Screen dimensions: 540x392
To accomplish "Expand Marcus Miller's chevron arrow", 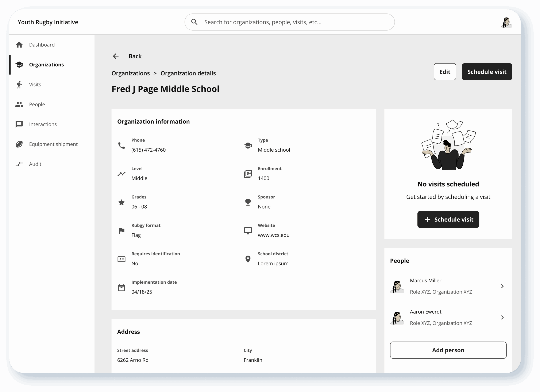I will tap(502, 286).
